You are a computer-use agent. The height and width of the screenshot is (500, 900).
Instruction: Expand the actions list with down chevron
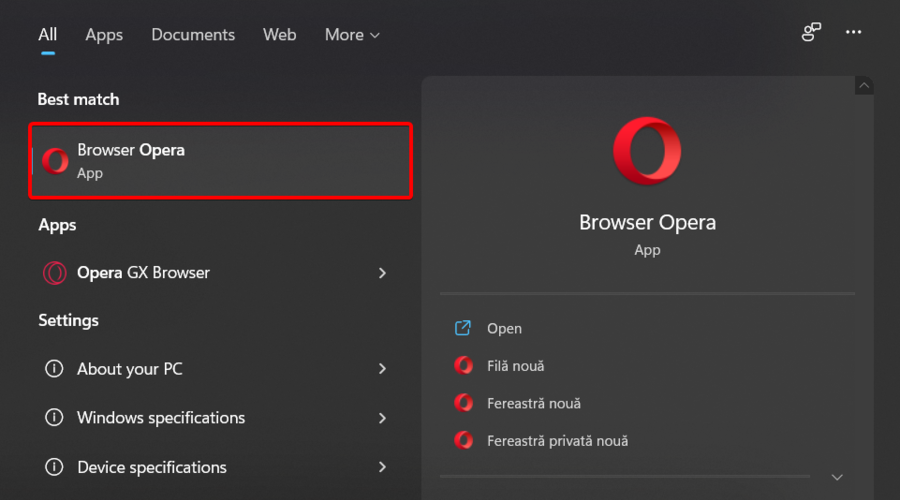[x=837, y=477]
